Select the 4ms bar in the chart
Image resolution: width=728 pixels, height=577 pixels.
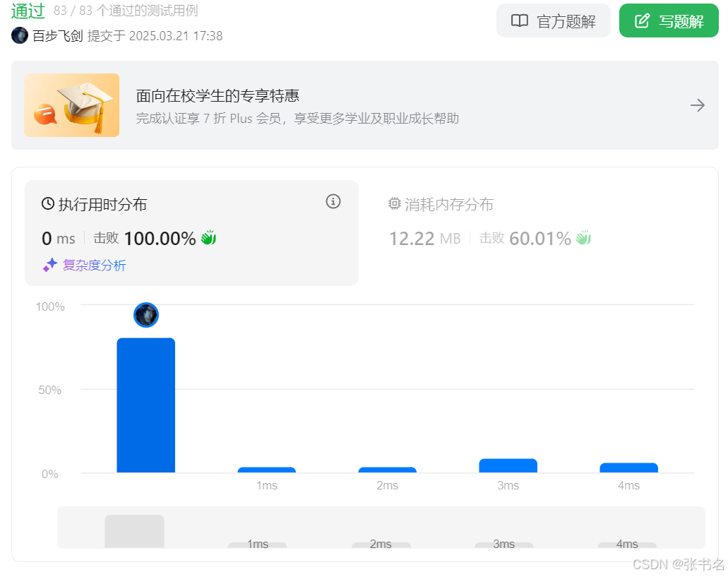click(x=628, y=468)
